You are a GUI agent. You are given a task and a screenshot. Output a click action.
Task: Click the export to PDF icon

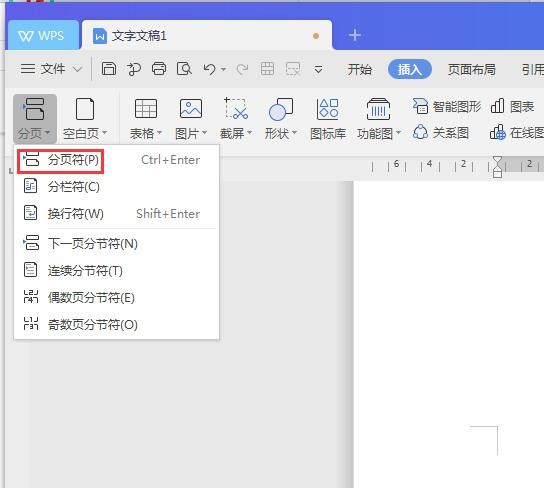click(x=134, y=69)
